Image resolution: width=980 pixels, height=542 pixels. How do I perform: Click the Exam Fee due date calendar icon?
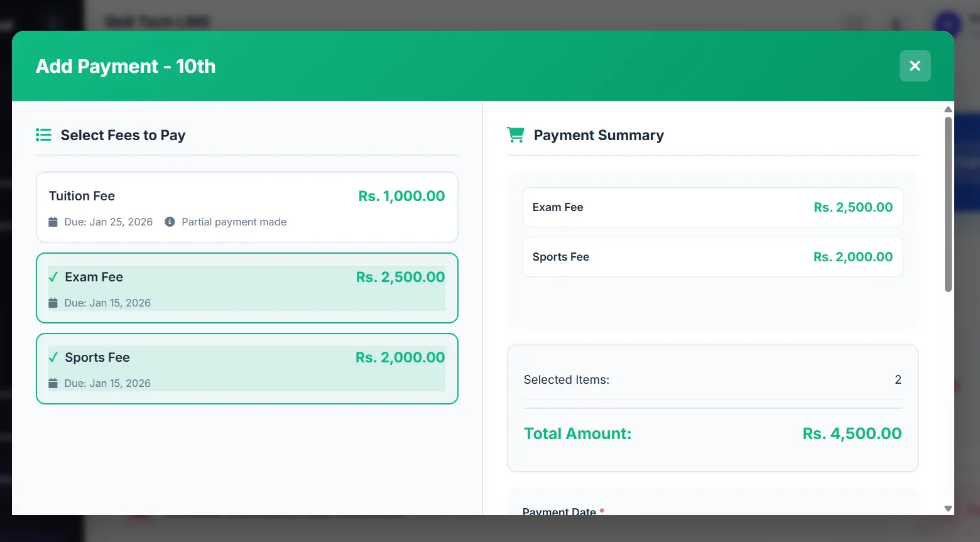(x=53, y=303)
